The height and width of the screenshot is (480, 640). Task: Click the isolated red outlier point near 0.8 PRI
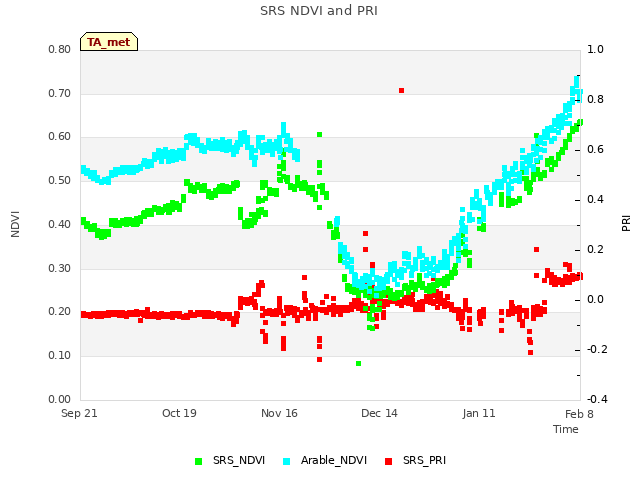coord(402,91)
